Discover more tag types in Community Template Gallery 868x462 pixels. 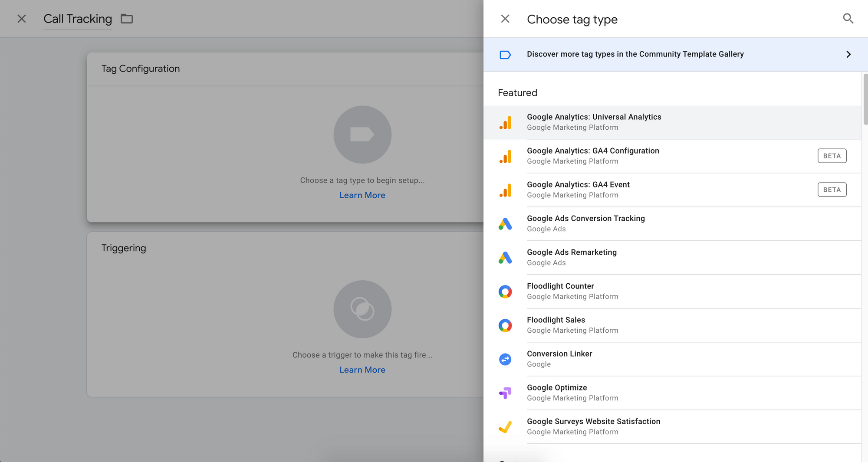point(676,54)
